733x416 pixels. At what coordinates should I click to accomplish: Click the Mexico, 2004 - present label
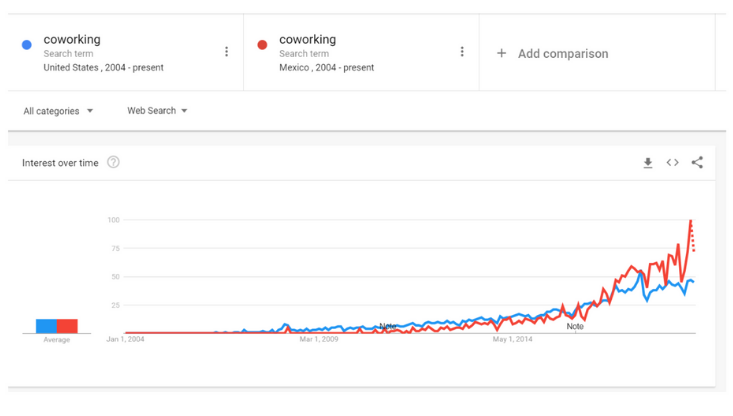pyautogui.click(x=327, y=68)
